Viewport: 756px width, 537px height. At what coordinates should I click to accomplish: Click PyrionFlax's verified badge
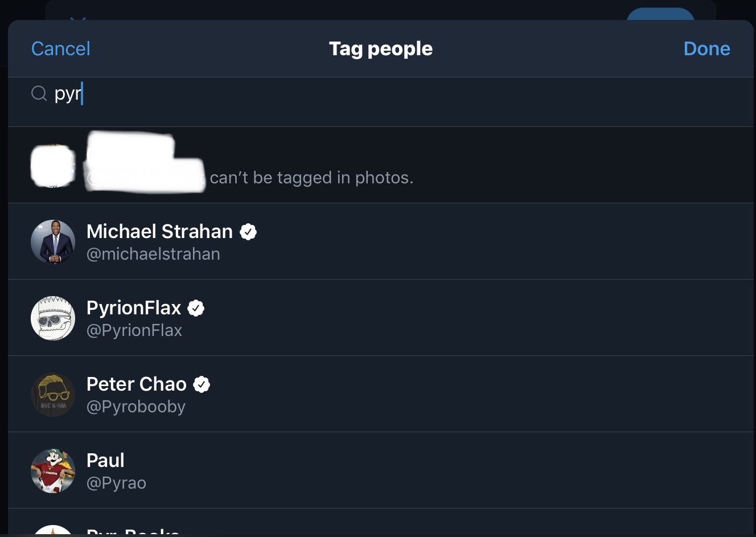[196, 308]
